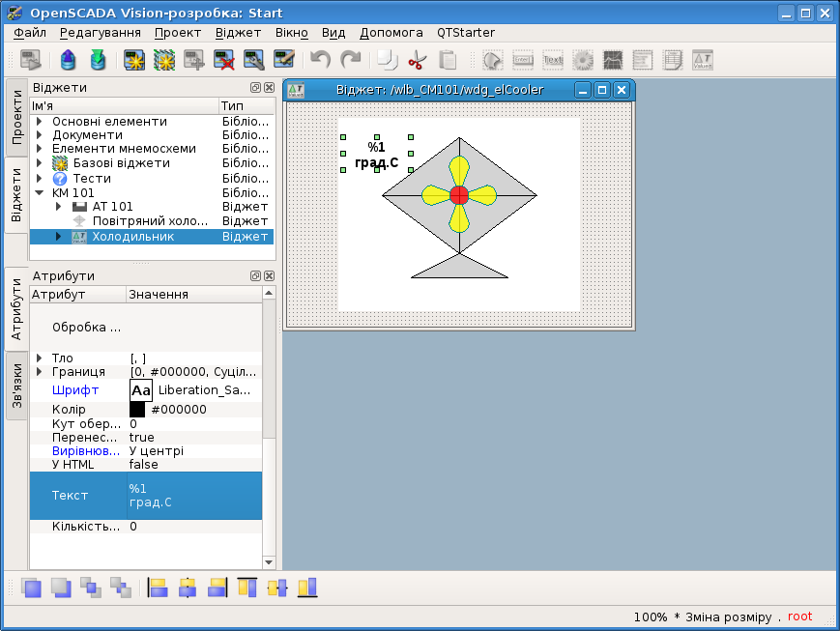Click the raise to top icon

[31, 588]
